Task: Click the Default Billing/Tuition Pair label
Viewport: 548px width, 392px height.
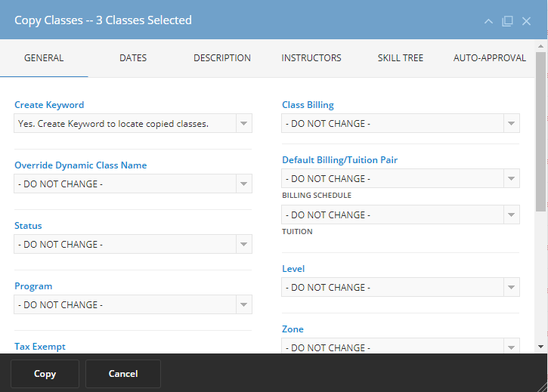Action: coord(339,160)
